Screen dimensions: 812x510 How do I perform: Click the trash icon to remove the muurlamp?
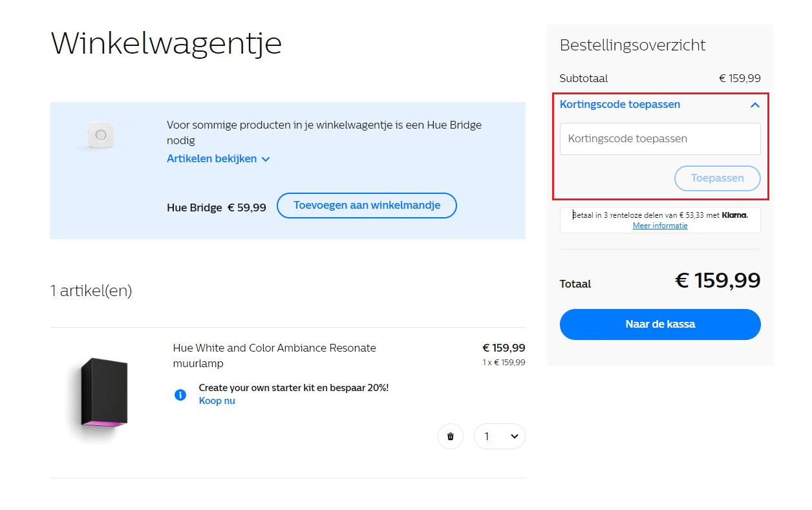coord(451,436)
